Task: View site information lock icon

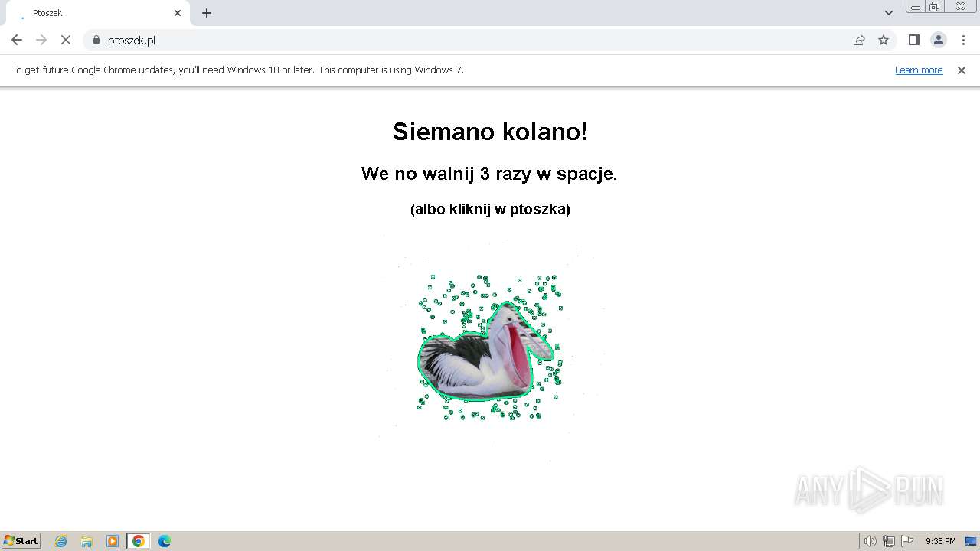Action: (x=96, y=40)
